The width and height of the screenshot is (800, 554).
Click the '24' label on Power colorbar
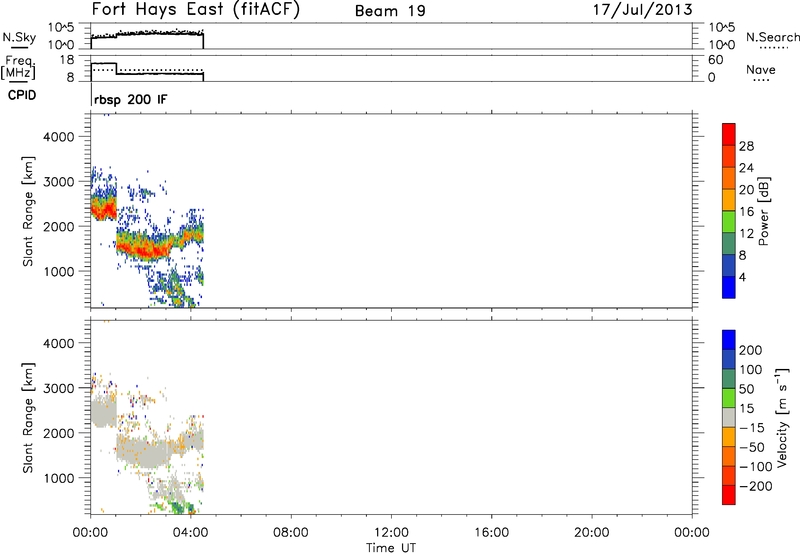pos(746,168)
